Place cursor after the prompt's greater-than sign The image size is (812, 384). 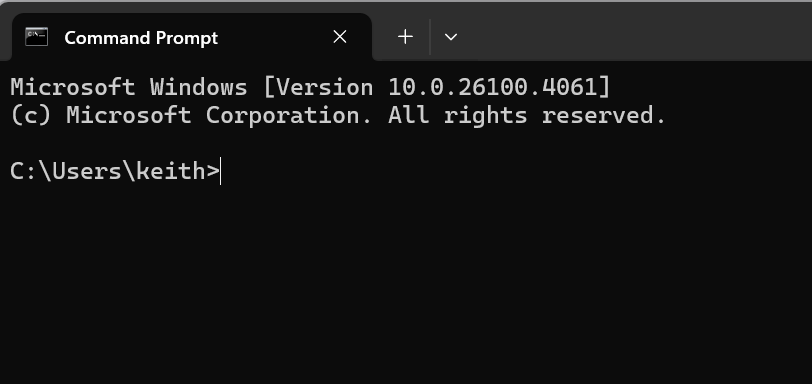[221, 171]
